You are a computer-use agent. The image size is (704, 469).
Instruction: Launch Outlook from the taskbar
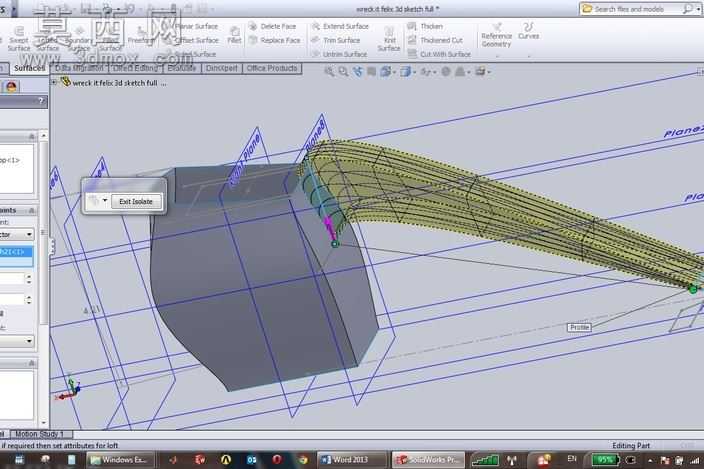pos(251,460)
